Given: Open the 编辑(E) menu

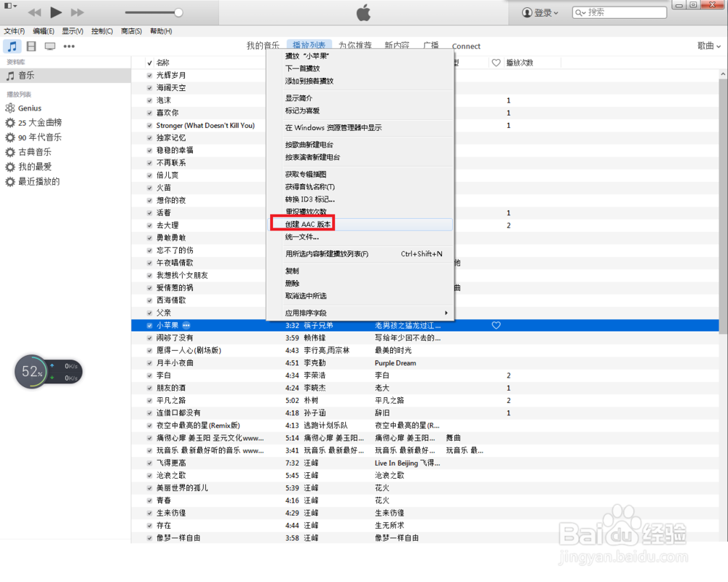Looking at the screenshot, I should click(44, 31).
